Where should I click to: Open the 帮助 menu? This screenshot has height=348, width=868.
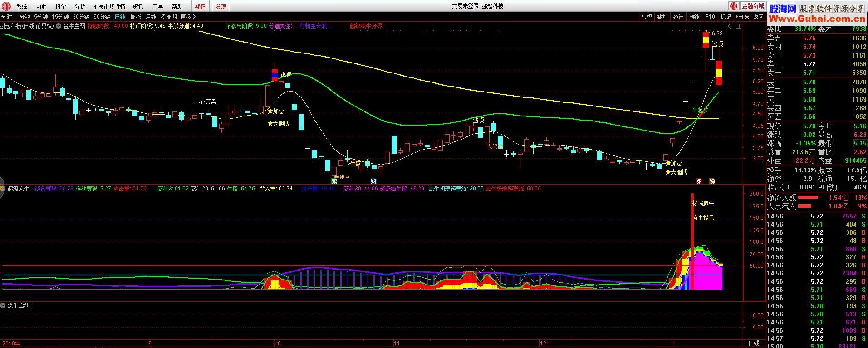click(177, 6)
